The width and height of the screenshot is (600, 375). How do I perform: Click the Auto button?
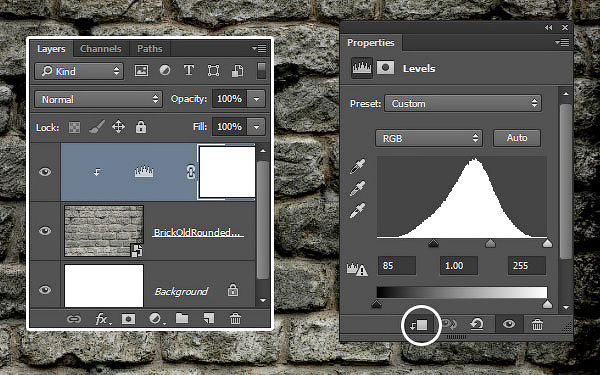click(517, 138)
